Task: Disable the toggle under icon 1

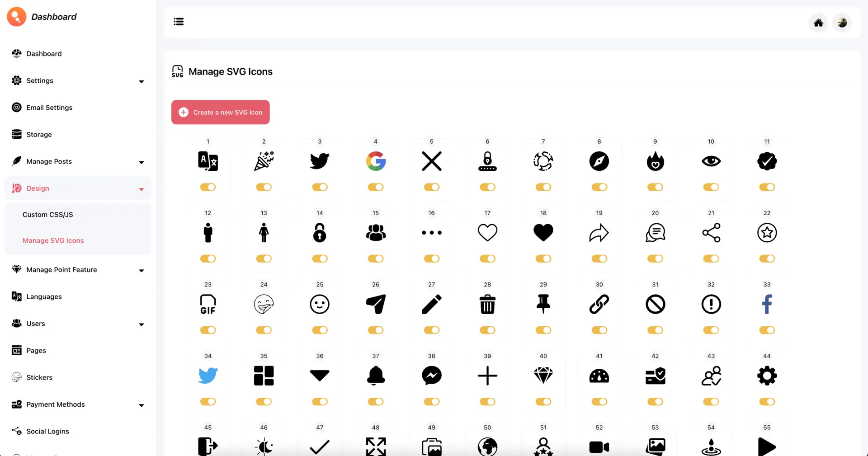Action: point(208,187)
